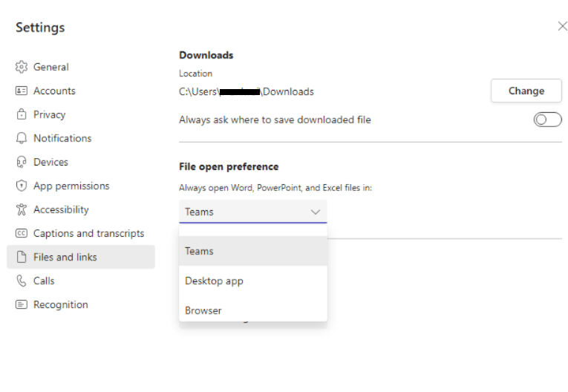Click the Accessibility person icon
This screenshot has width=568, height=392.
tap(22, 209)
